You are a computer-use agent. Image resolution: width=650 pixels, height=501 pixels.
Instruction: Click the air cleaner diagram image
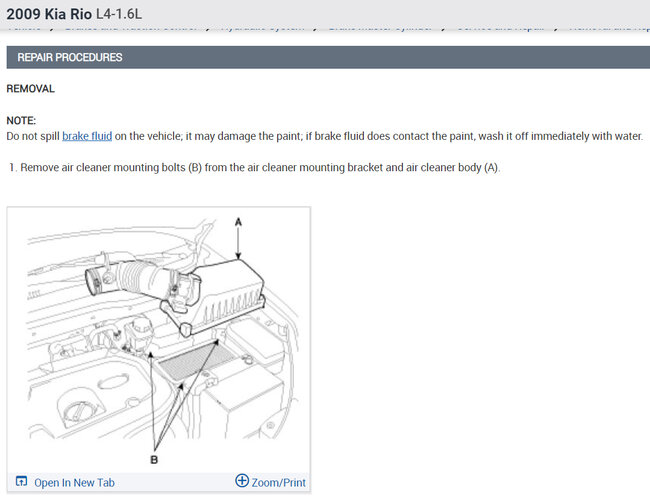159,340
